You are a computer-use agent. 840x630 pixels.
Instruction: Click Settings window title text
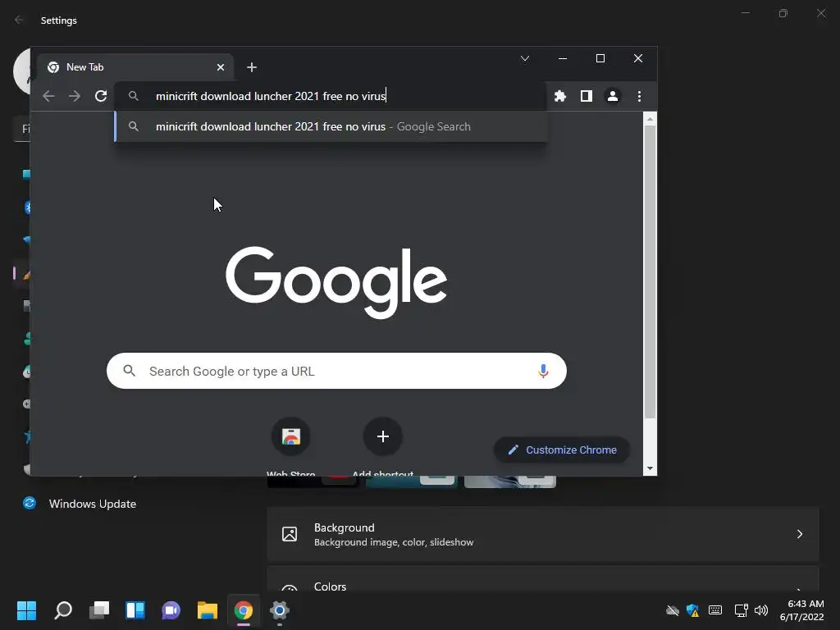pyautogui.click(x=59, y=21)
